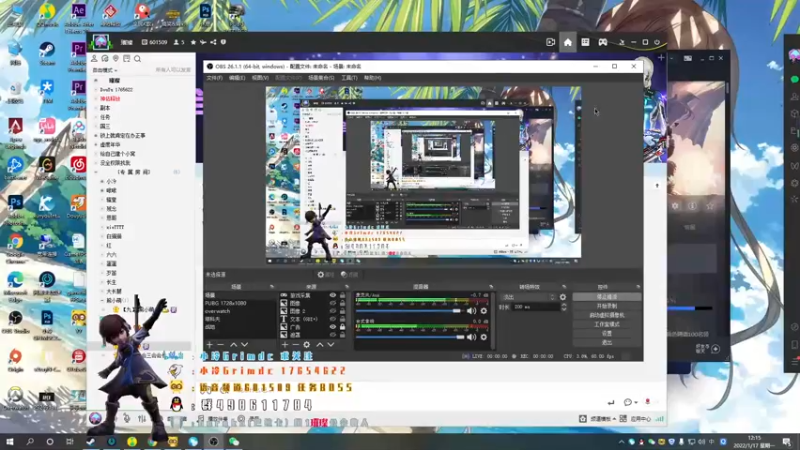The image size is (800, 450).
Task: Open the 编辑(E) menu in OBS
Action: [x=237, y=78]
